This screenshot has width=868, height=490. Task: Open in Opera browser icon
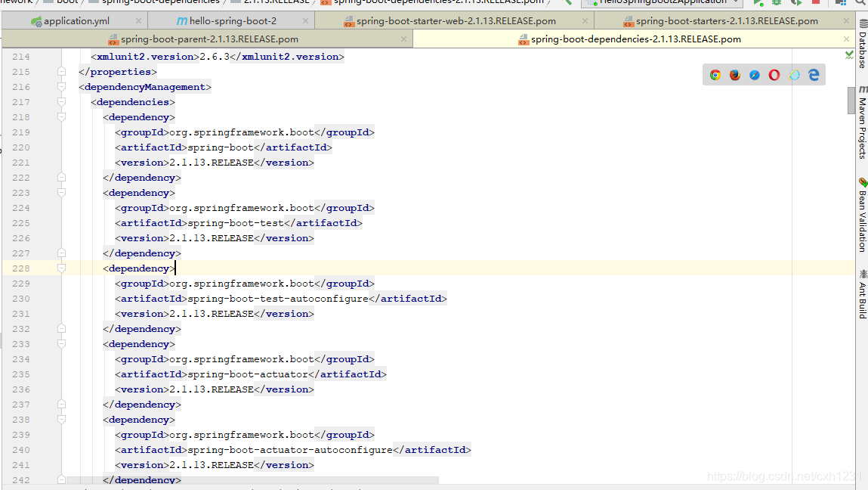(774, 75)
